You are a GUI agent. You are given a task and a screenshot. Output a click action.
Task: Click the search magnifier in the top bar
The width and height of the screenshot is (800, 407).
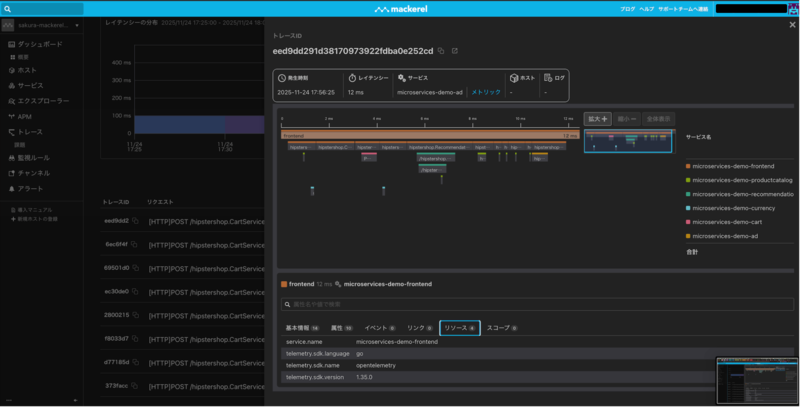pos(7,9)
